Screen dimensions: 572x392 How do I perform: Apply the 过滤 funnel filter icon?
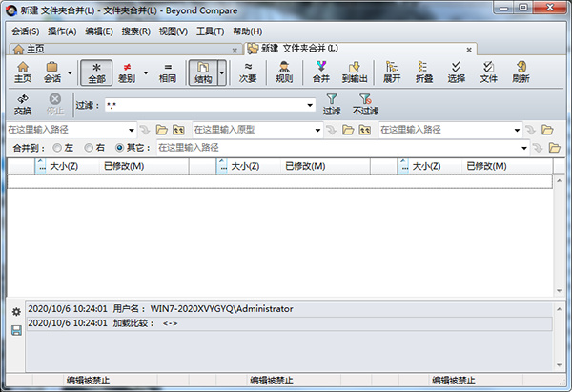(332, 104)
